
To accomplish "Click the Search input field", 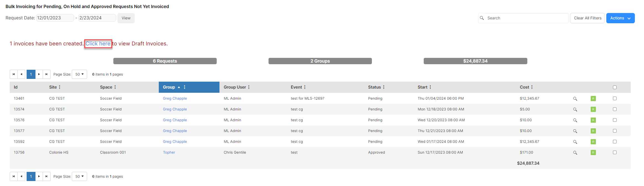I will 527,18.
